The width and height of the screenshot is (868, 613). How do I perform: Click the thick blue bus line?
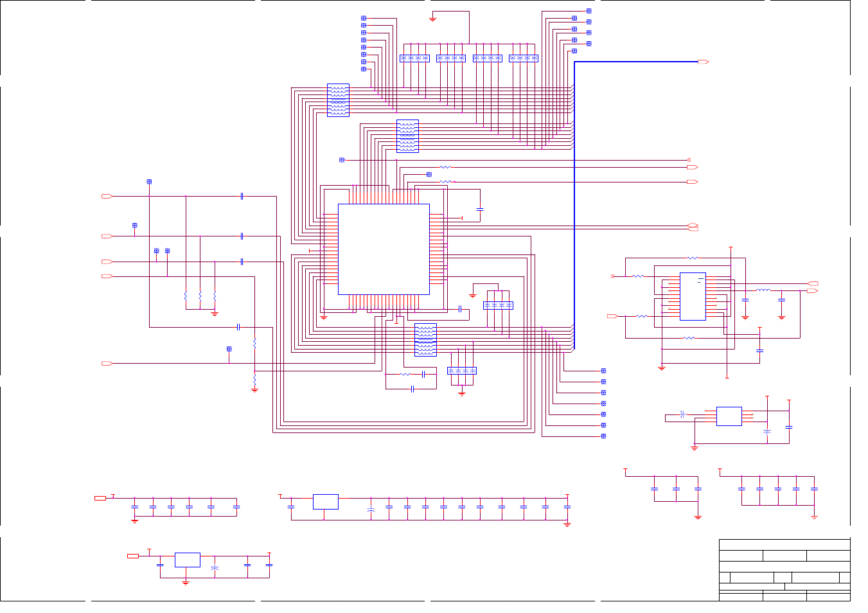tap(574, 206)
